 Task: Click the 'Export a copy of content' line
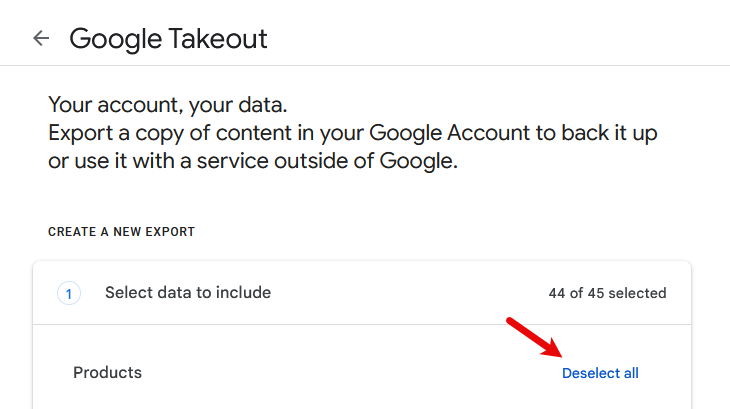[352, 133]
